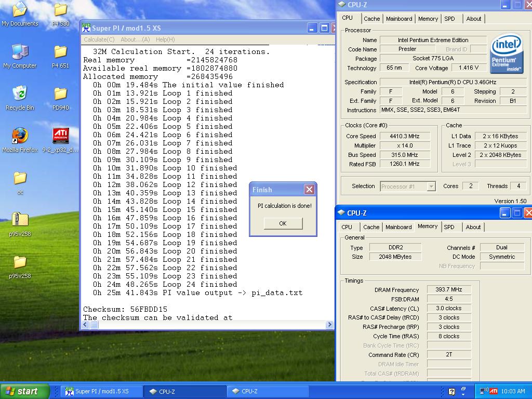Activate the first CPU-Z taskbar button
The image size is (532, 399).
click(x=184, y=391)
